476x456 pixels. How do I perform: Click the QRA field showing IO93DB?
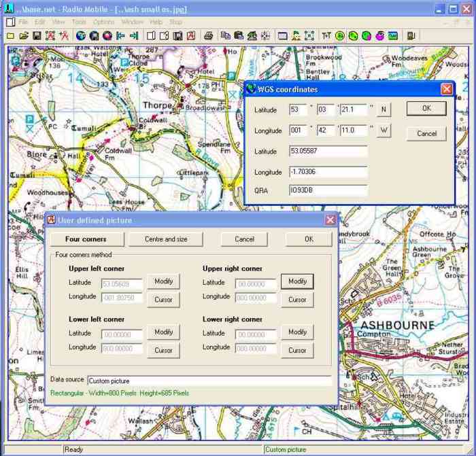click(328, 190)
